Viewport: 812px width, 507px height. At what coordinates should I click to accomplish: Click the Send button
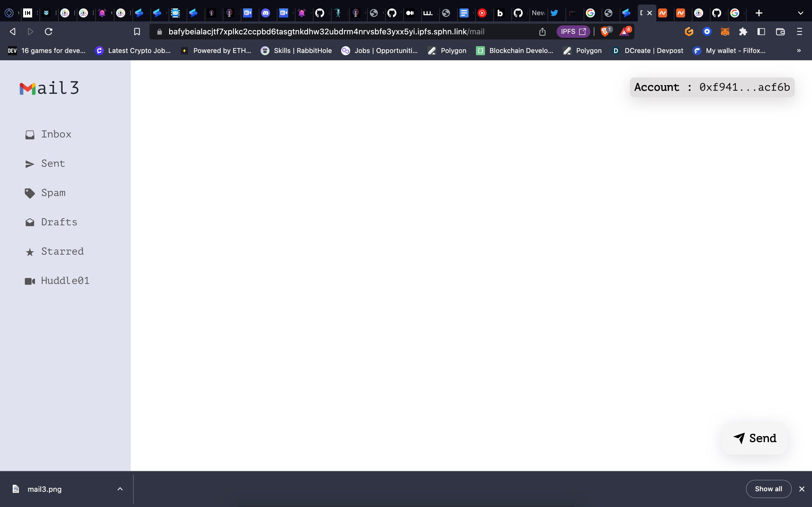[x=754, y=438]
